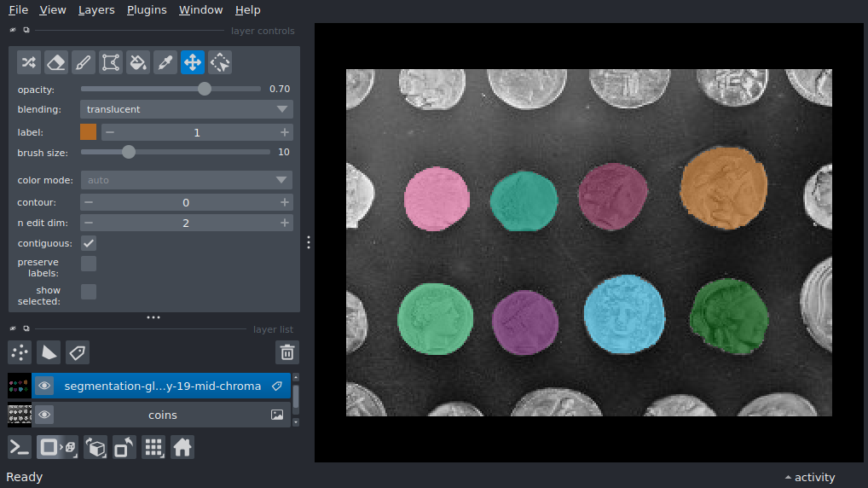Open the color mode dropdown
This screenshot has height=488, width=868.
187,180
